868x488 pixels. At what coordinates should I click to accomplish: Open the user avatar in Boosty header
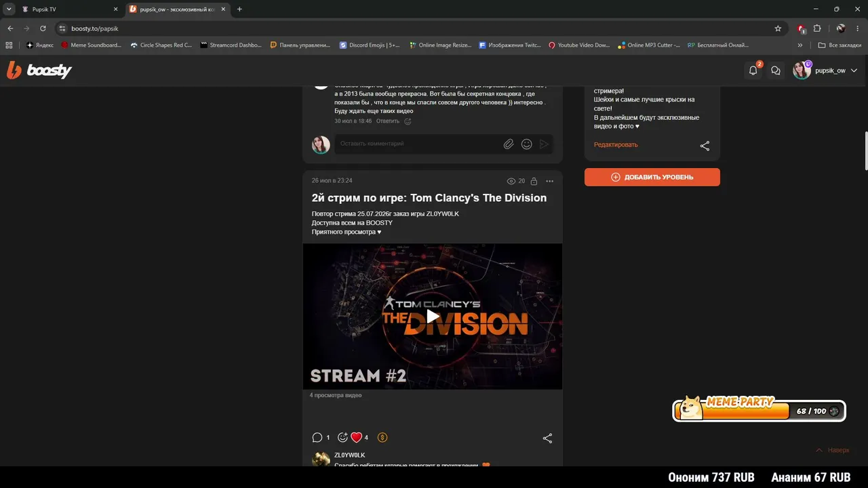tap(802, 70)
